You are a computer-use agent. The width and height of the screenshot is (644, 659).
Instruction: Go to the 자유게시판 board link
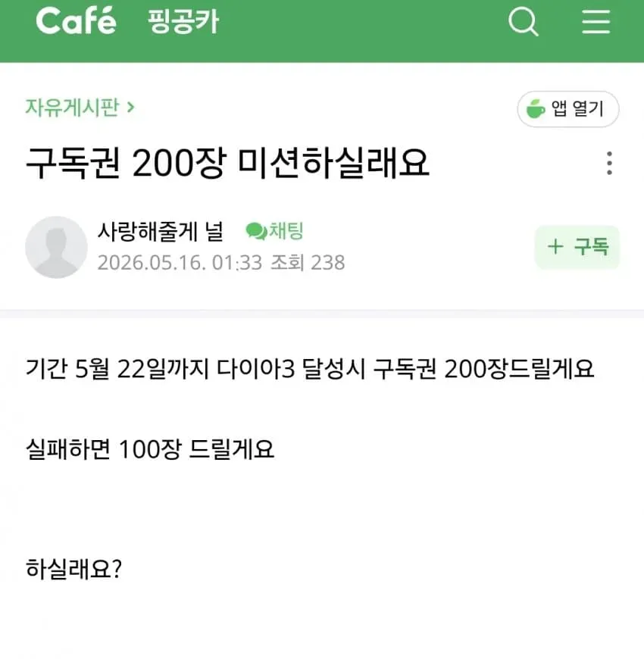[72, 107]
